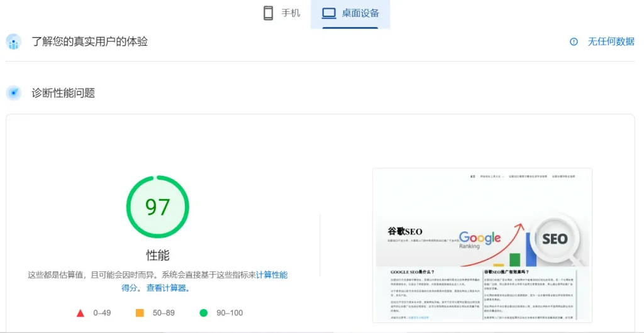644x333 pixels.
Task: Click the 0–49 legend text
Action: tap(102, 313)
